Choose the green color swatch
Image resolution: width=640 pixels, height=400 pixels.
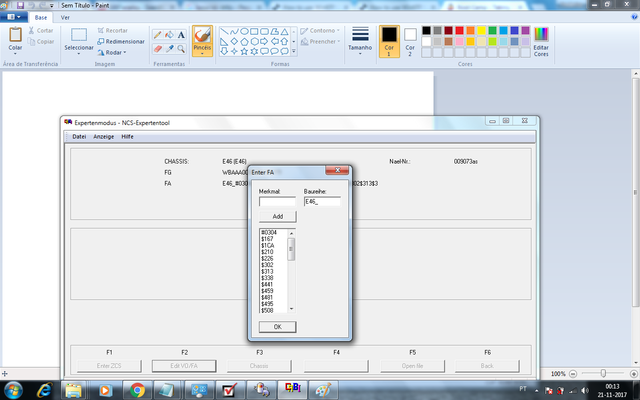tap(493, 31)
